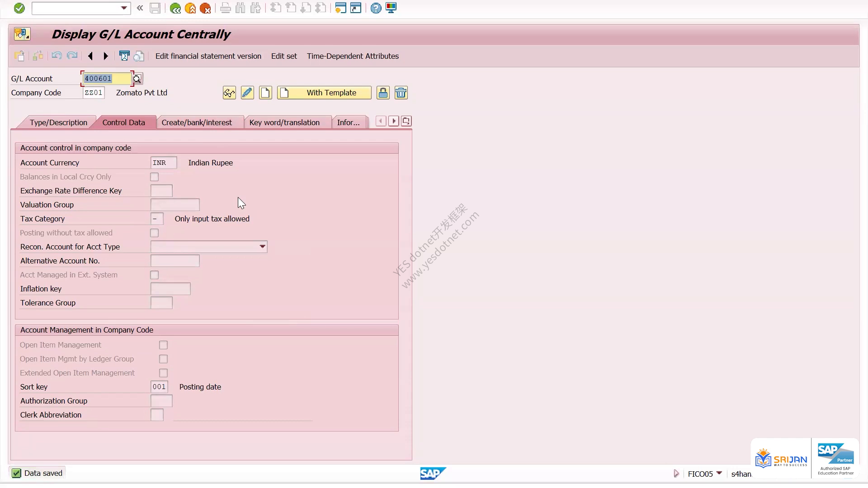Click the green Back arrow icon
Viewport: 868px width, 488px height.
tap(175, 8)
